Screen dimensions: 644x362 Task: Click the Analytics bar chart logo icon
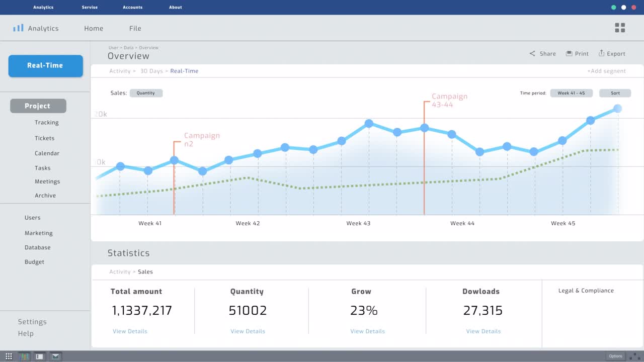click(x=18, y=28)
